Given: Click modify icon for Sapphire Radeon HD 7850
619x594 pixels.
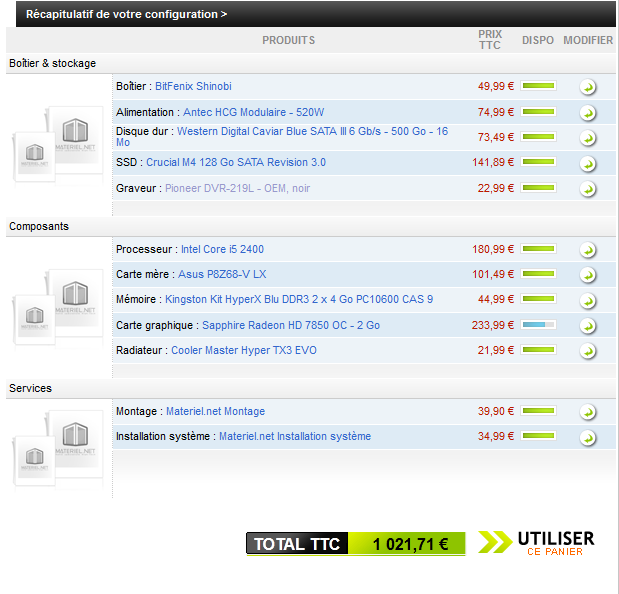Looking at the screenshot, I should pos(588,326).
